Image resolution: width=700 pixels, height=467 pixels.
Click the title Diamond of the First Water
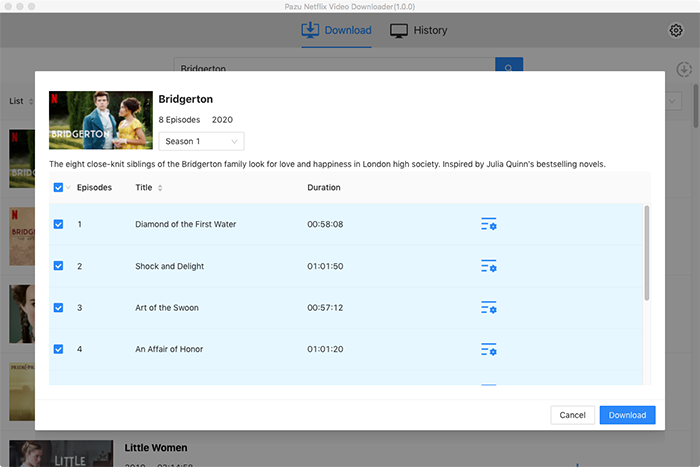pyautogui.click(x=186, y=224)
